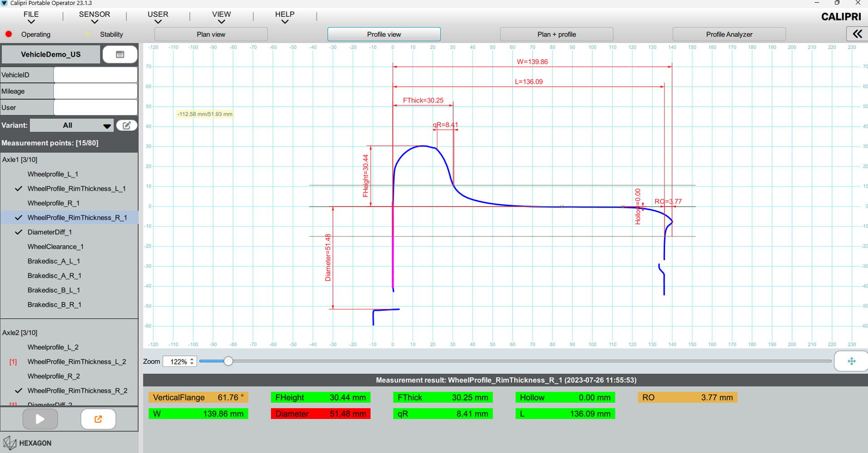
Task: Expand the Axle2 [3/10] group
Action: click(x=20, y=333)
